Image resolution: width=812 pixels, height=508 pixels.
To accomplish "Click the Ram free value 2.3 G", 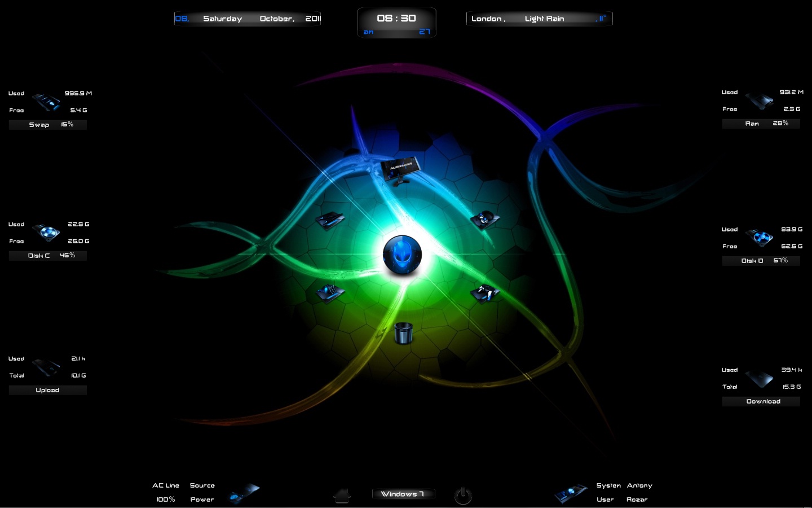I will (792, 109).
